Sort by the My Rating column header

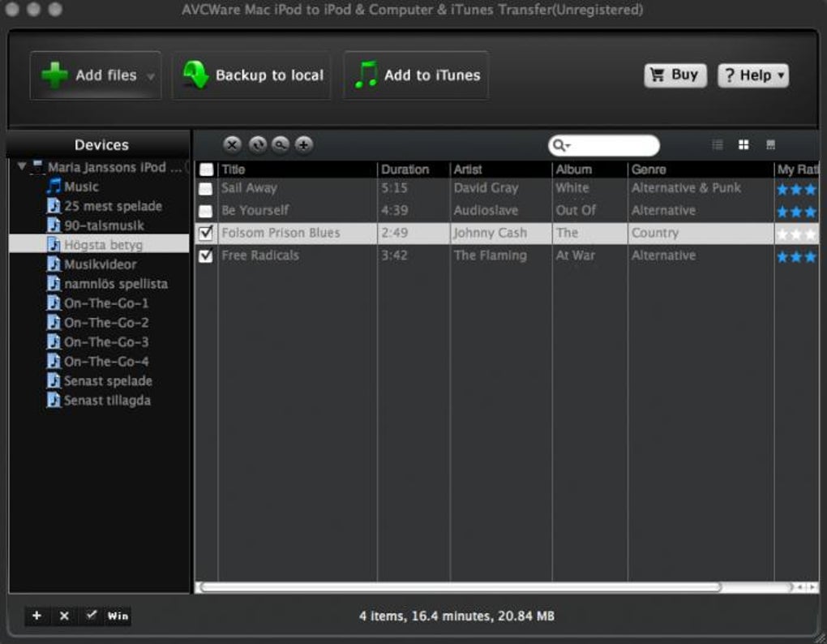796,170
